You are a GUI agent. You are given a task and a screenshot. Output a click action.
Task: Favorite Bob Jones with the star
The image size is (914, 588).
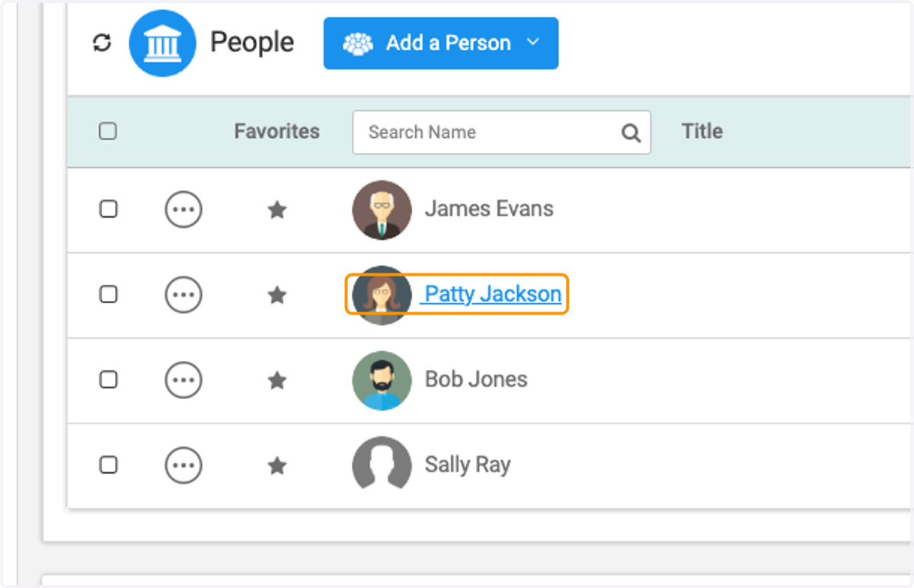(277, 380)
